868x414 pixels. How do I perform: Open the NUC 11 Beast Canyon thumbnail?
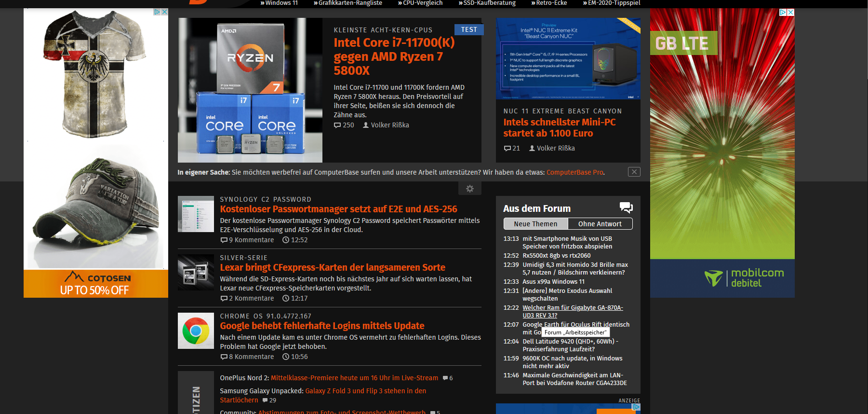tap(568, 58)
